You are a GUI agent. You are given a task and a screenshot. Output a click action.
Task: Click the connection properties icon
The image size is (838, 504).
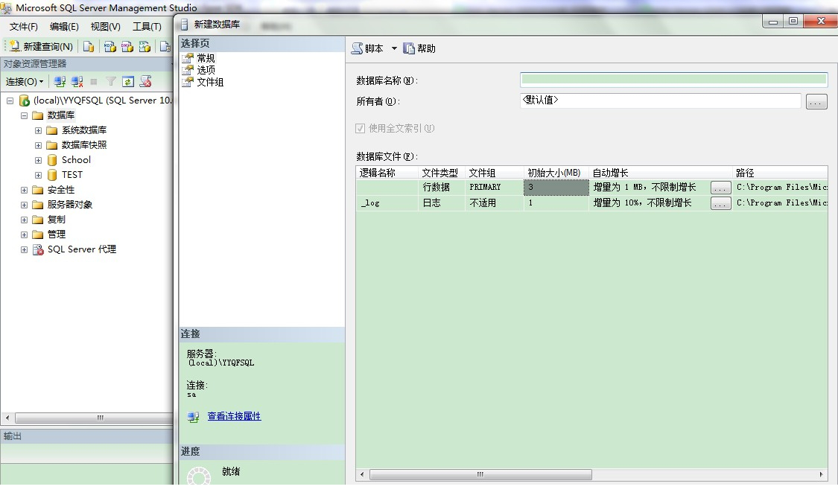(x=194, y=417)
